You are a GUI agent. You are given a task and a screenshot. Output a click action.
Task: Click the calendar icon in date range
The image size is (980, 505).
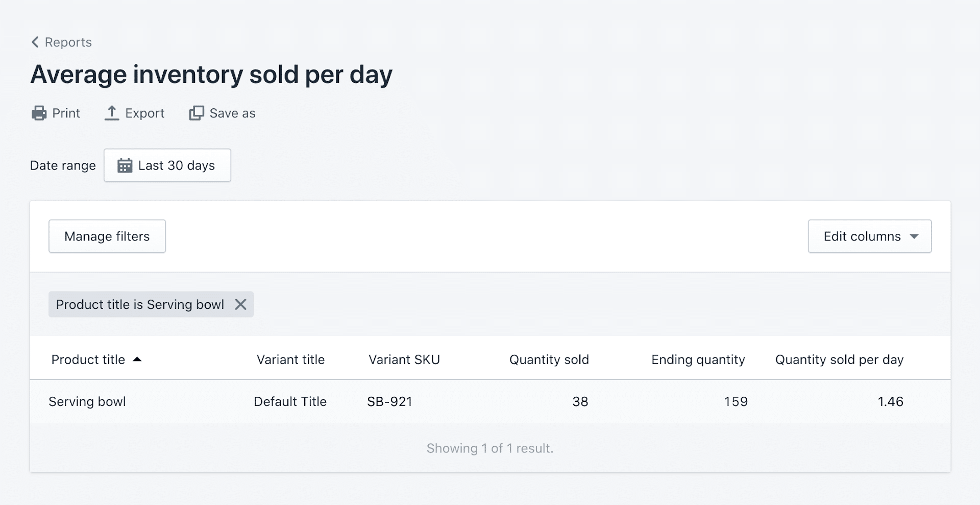point(125,165)
